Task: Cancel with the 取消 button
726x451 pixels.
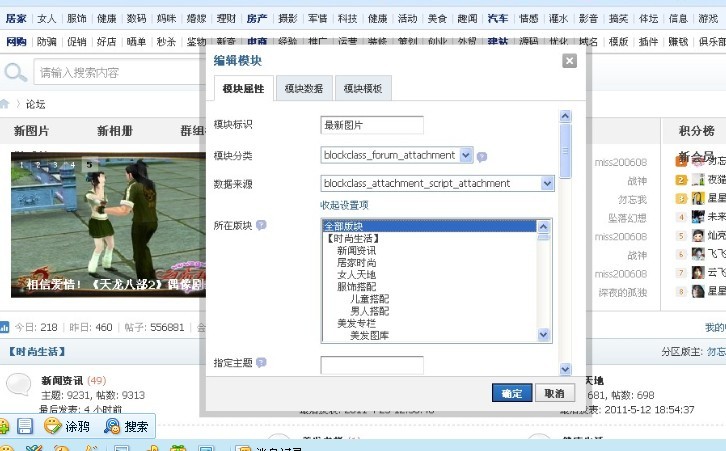Action: (x=554, y=393)
